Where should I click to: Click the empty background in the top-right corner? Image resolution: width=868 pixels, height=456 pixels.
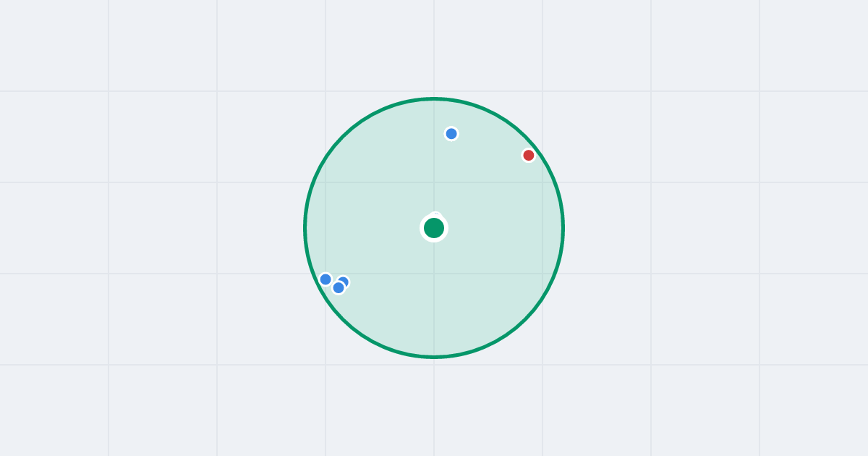coord(817,36)
